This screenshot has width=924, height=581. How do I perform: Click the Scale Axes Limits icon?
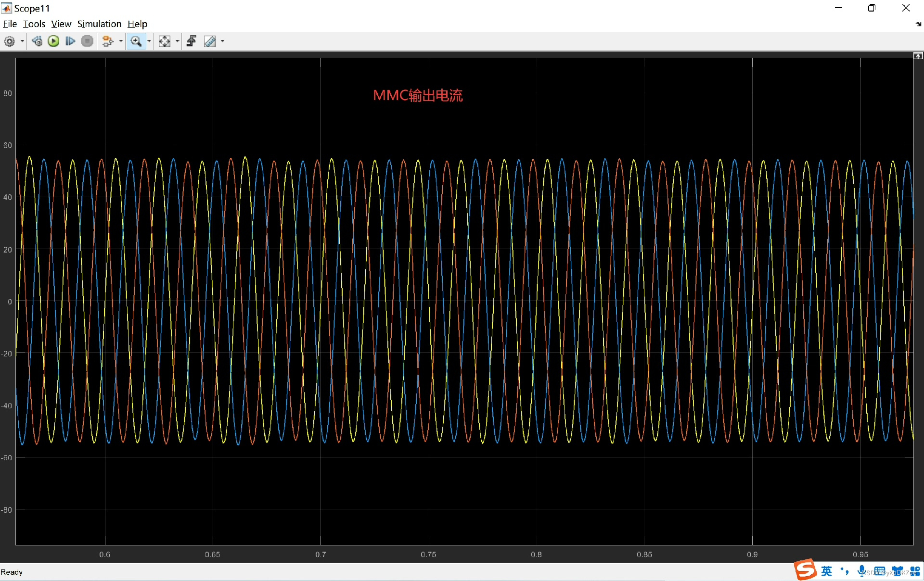coord(165,41)
